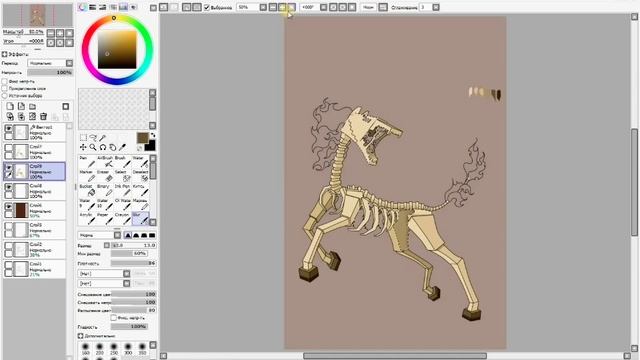Select the move layer tool
This screenshot has height=360, width=640.
tap(83, 147)
